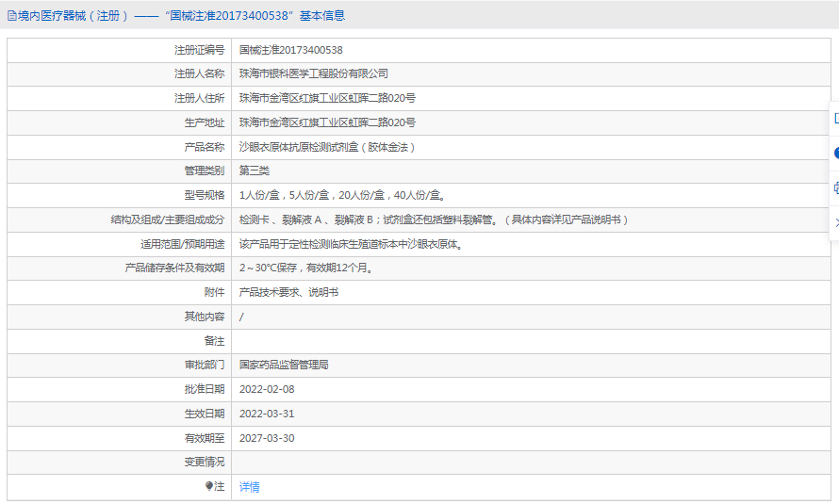Click the expiry date 2027-03-30

pyautogui.click(x=267, y=438)
